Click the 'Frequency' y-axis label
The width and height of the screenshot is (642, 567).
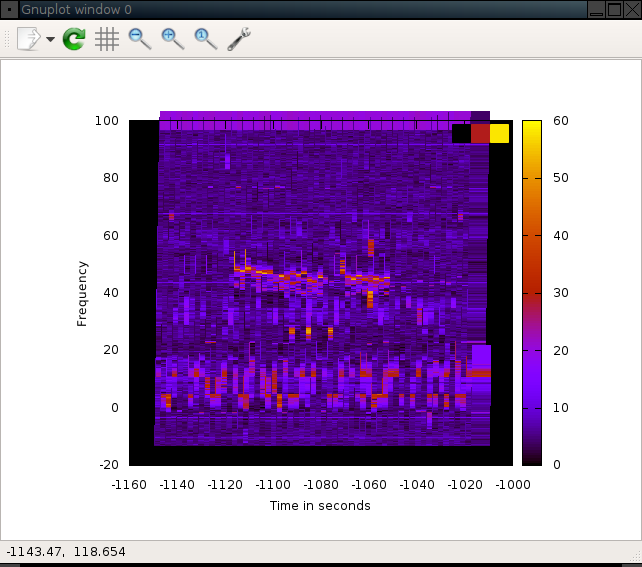click(x=82, y=293)
